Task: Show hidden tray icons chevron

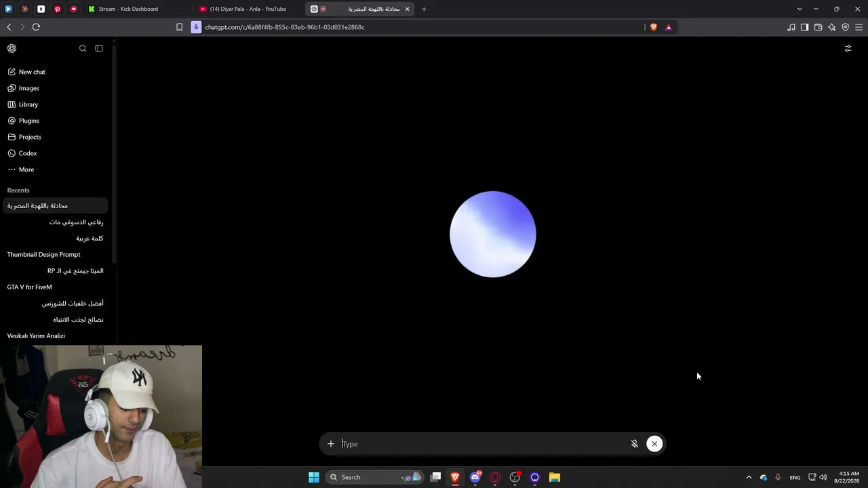Action: tap(749, 477)
